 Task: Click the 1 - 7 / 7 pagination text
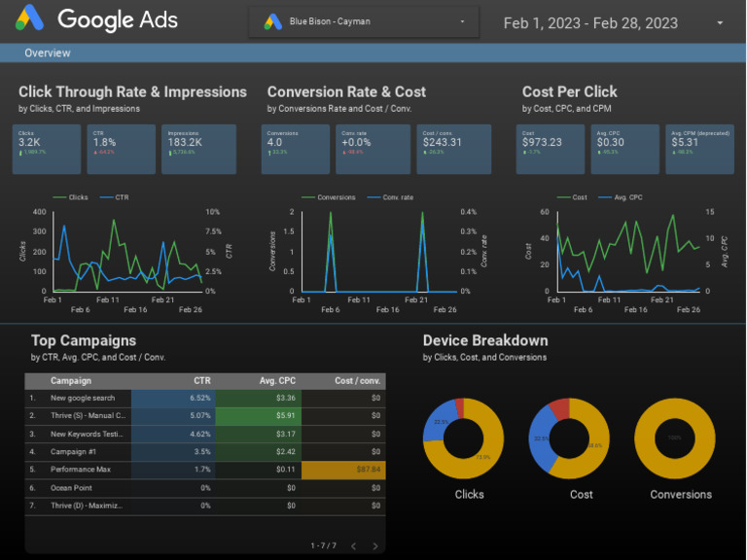(x=324, y=545)
